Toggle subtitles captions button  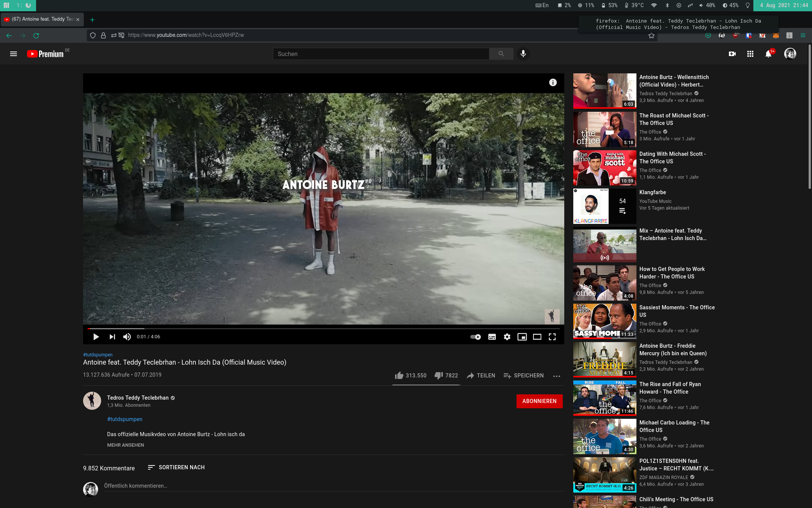[492, 337]
